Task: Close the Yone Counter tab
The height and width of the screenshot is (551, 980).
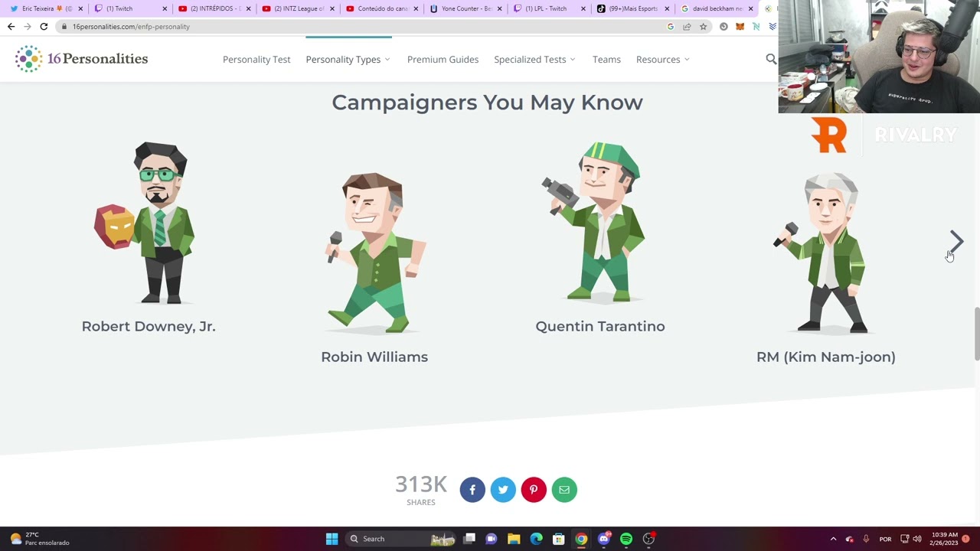Action: coord(500,8)
